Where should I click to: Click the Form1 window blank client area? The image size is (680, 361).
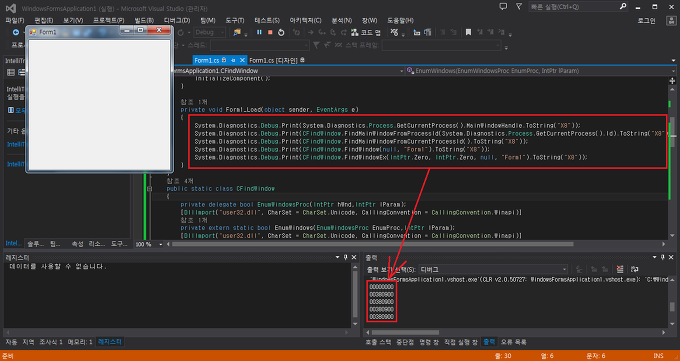(99, 105)
